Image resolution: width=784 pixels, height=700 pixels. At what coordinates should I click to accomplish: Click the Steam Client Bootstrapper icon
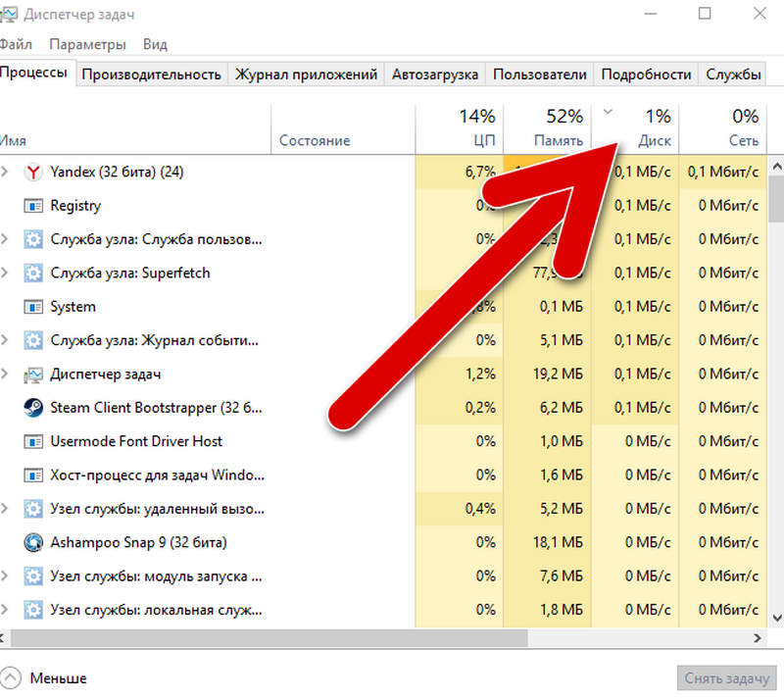pyautogui.click(x=33, y=408)
